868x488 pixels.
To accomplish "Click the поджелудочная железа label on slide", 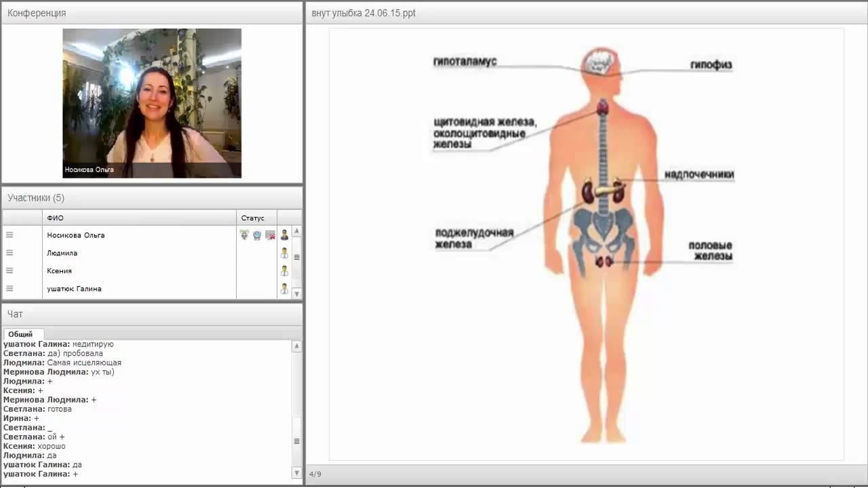I will coord(474,238).
